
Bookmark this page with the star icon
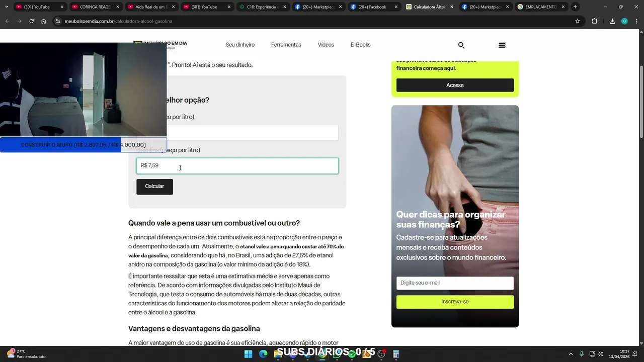tap(578, 21)
